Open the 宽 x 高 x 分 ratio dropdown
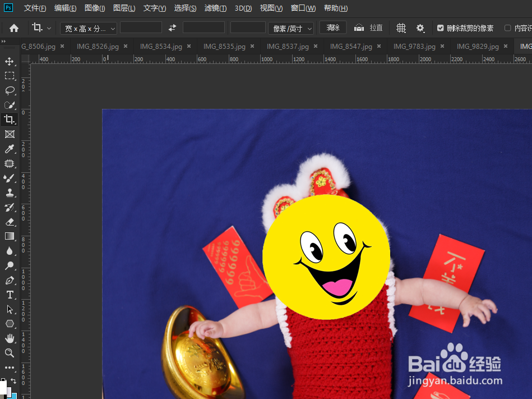This screenshot has width=532, height=399. pyautogui.click(x=89, y=29)
